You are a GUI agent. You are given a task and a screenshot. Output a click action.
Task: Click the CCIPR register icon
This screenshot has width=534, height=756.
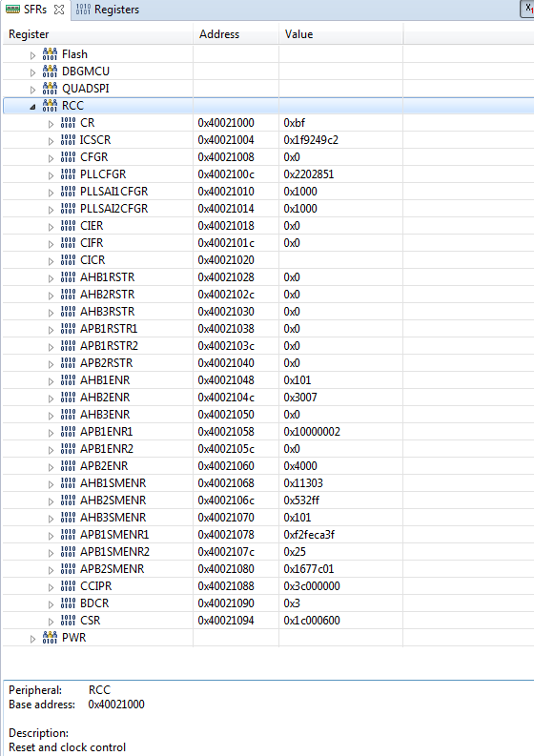[68, 585]
